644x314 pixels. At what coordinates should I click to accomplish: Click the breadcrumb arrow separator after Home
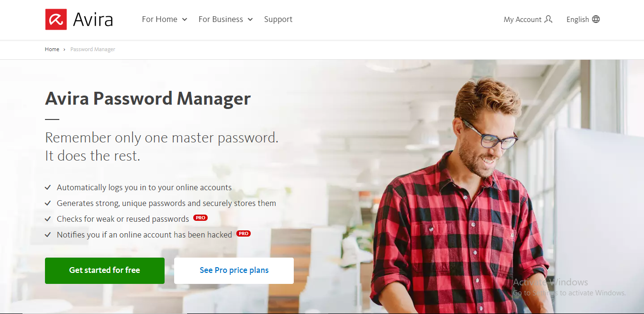65,50
